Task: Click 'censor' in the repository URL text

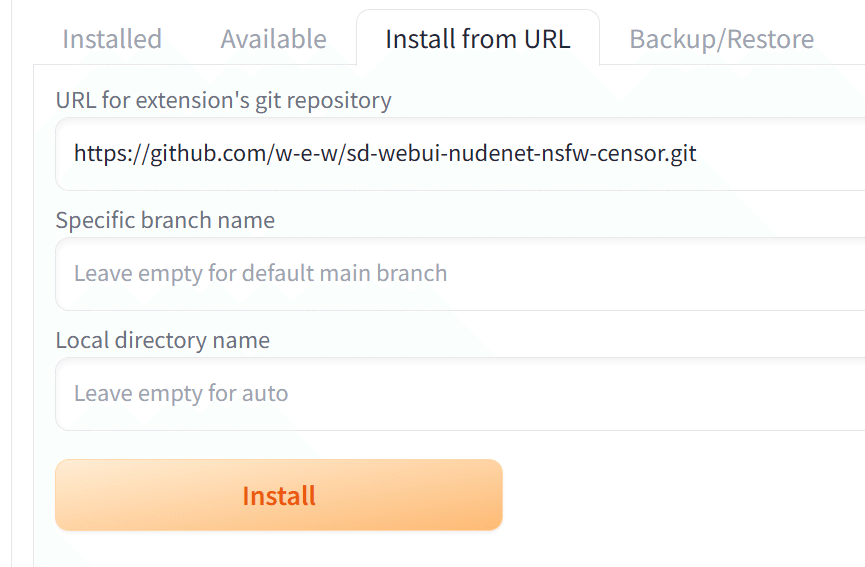Action: (620, 154)
